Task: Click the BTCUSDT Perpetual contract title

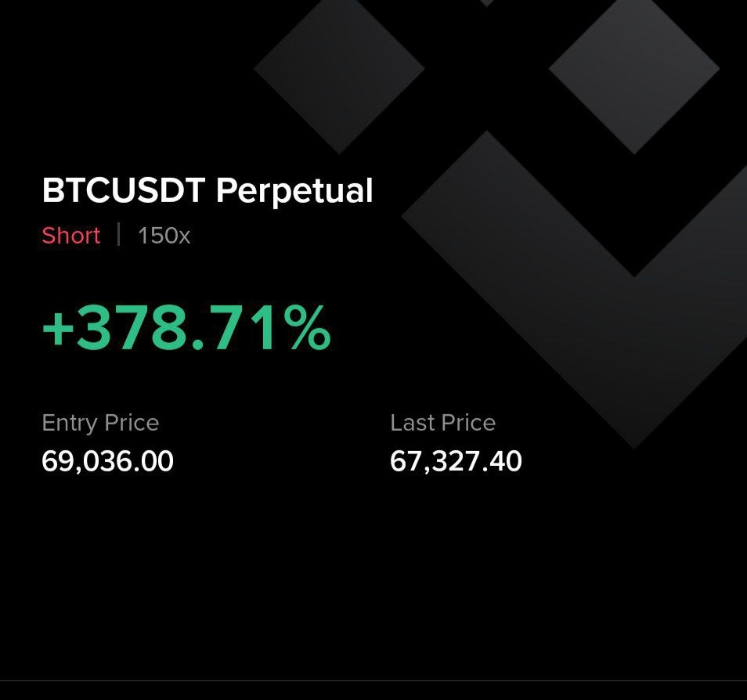Action: pos(207,190)
